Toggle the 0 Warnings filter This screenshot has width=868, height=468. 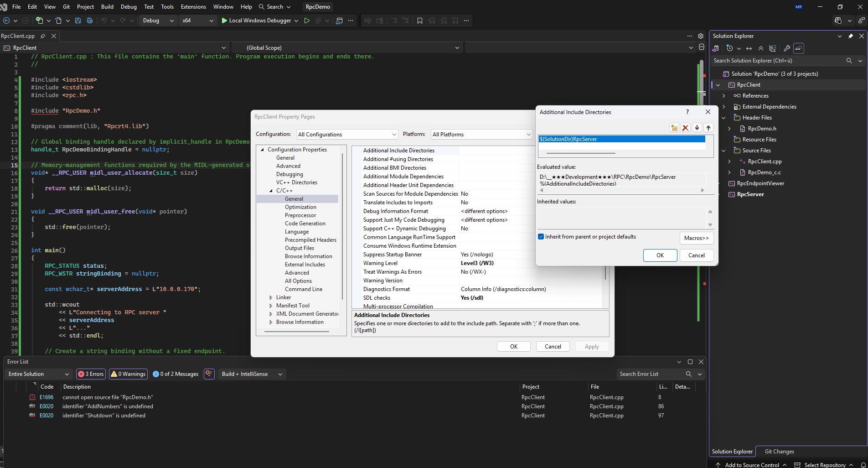[129, 374]
